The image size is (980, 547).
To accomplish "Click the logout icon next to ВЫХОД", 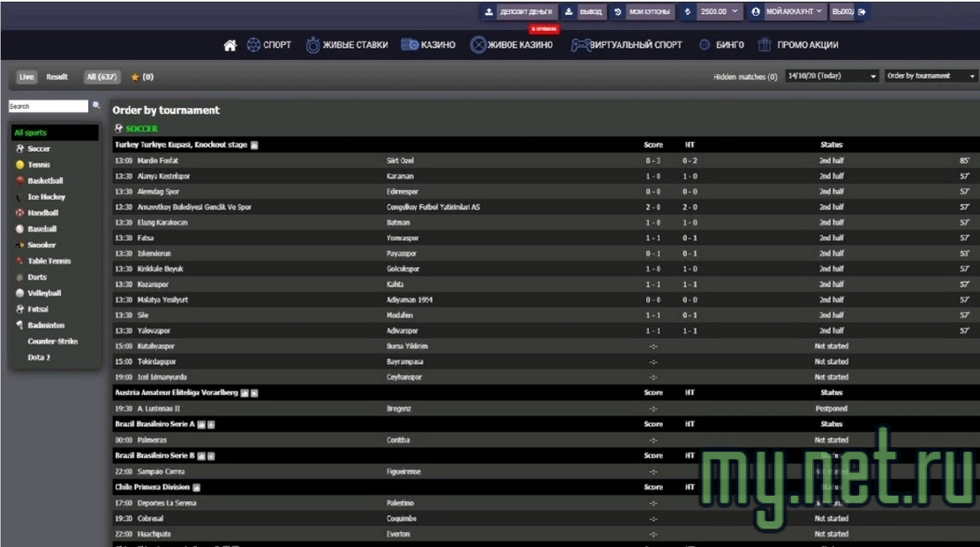I will click(863, 11).
